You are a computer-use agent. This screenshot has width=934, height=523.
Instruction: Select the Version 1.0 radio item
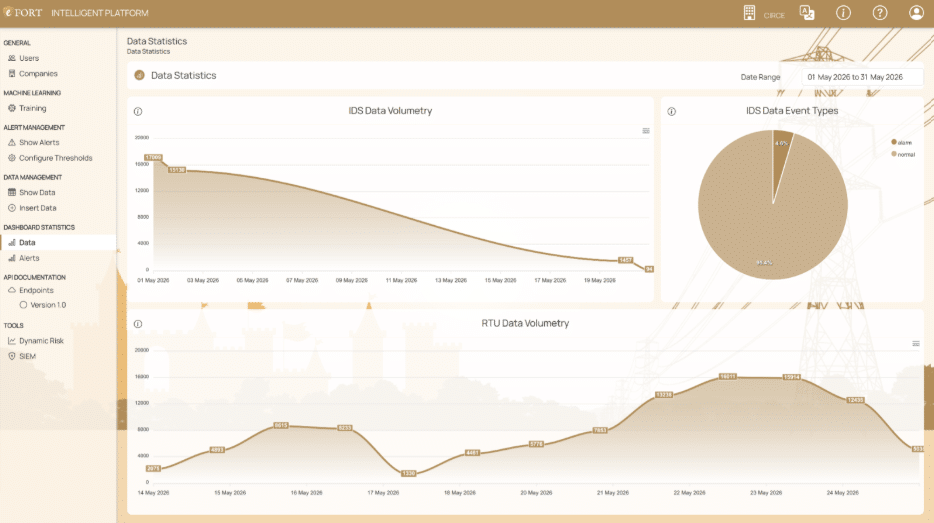click(x=42, y=305)
